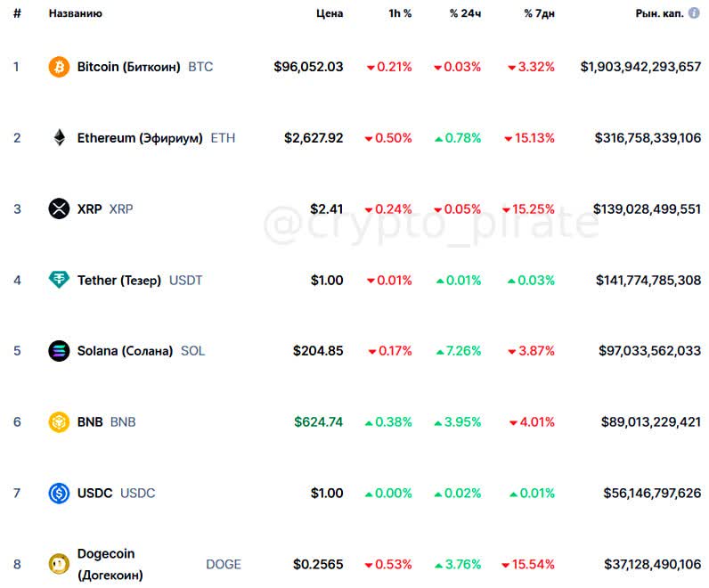This screenshot has height=588, width=709.
Task: Sort by 1h % column header
Action: click(400, 13)
